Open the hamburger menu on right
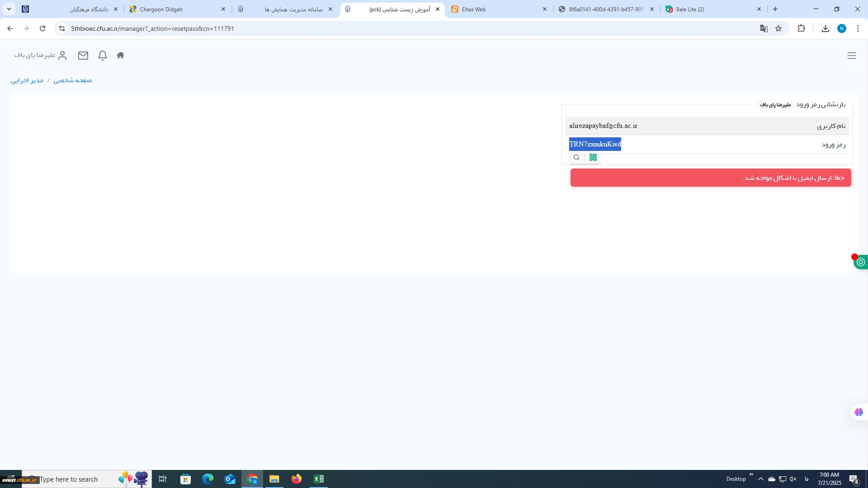 click(851, 56)
